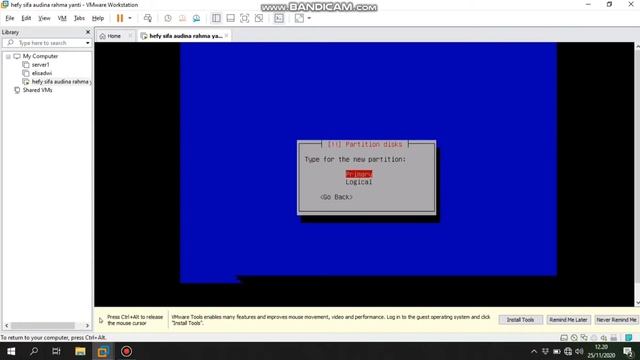This screenshot has width=640, height=360.
Task: Open File Explorer from the taskbar
Action: click(x=80, y=351)
